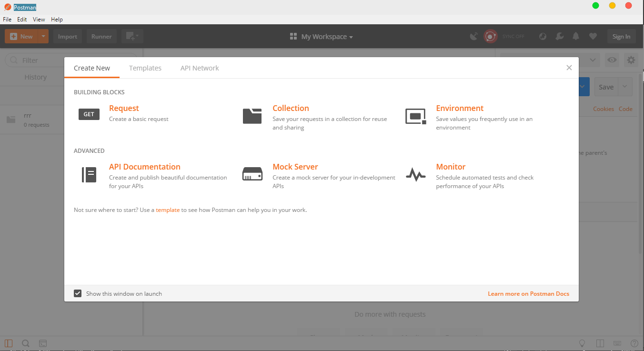Screen dimensions: 644x351
Task: Open notifications bell icon
Action: [x=576, y=37]
